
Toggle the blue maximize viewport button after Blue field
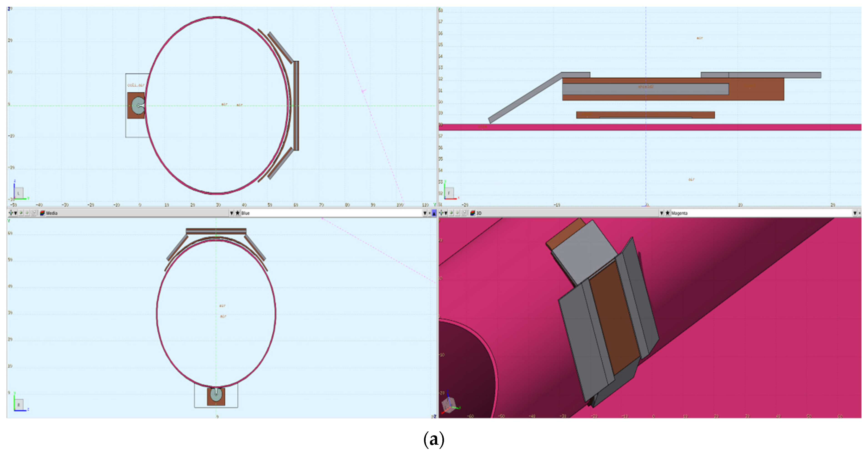(x=434, y=213)
